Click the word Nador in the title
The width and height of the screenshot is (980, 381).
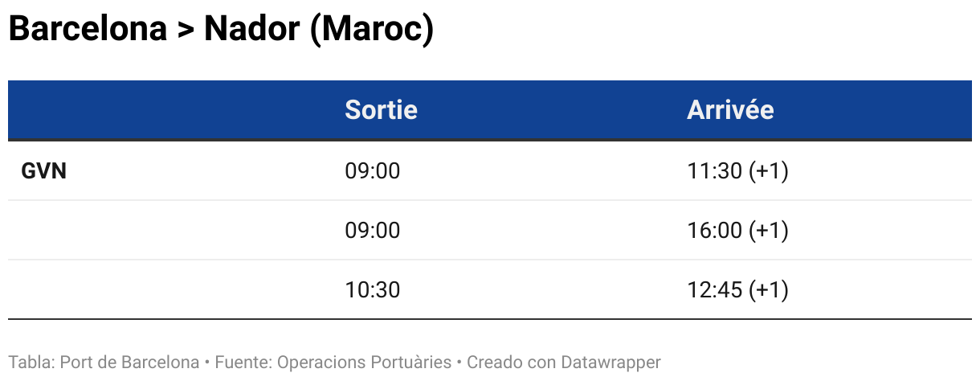[x=251, y=31]
